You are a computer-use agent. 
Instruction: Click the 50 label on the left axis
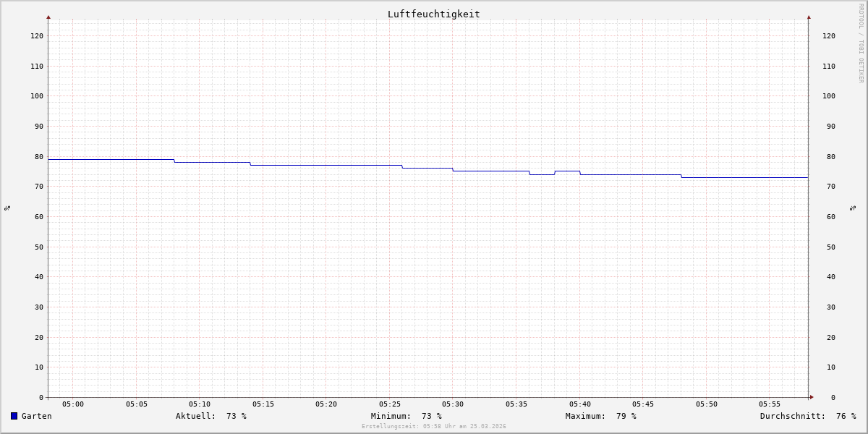coord(39,247)
